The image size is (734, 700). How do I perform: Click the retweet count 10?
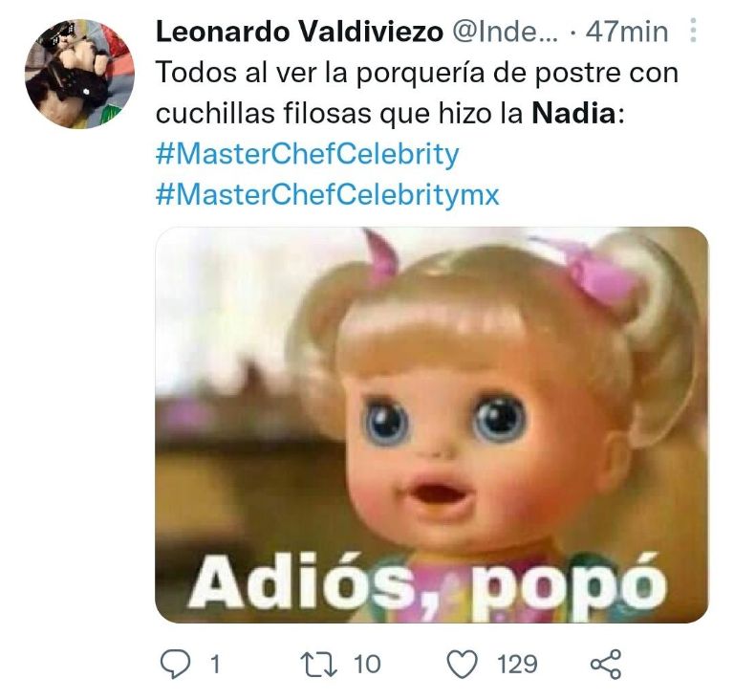(367, 665)
